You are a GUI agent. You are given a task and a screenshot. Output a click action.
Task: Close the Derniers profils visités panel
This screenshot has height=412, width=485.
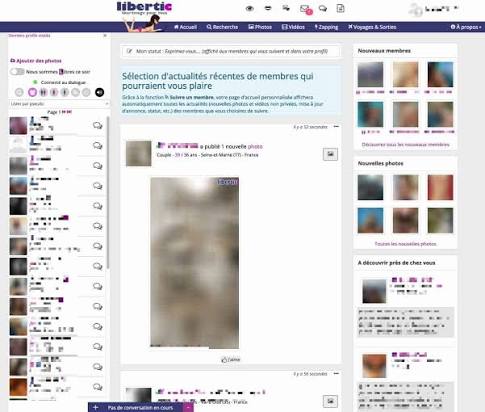click(105, 35)
